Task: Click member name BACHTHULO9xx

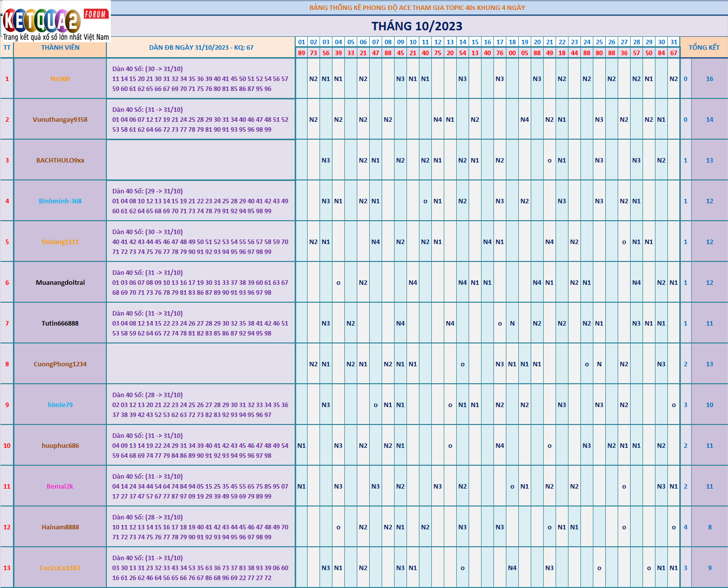Action: (60, 161)
